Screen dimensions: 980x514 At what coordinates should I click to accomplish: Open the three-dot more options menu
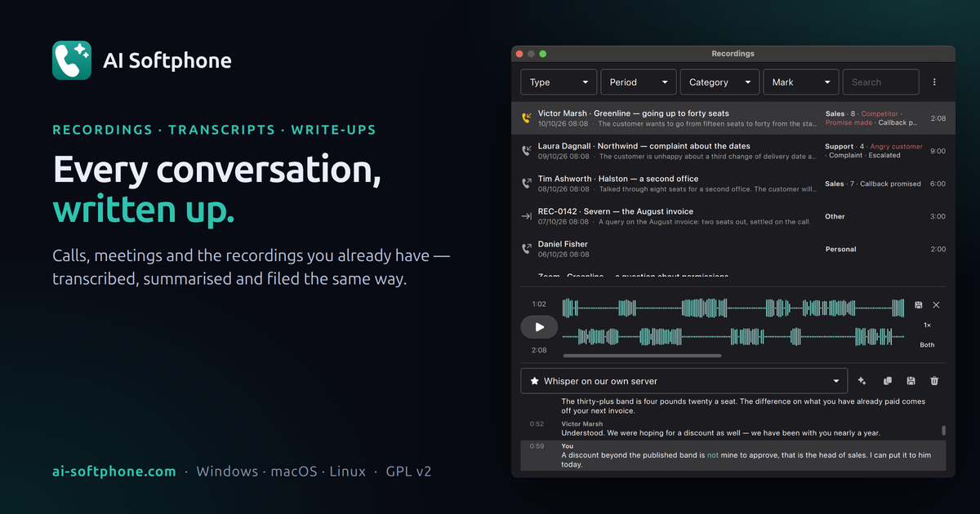point(934,82)
